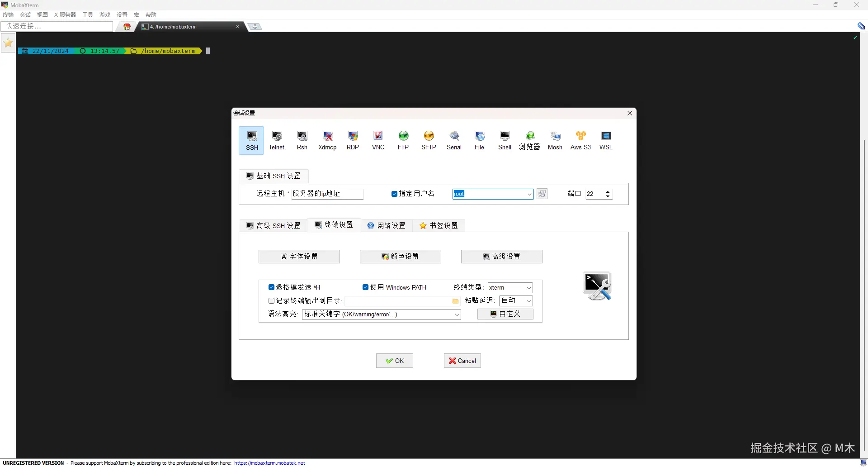Image resolution: width=868 pixels, height=467 pixels.
Task: Open the 帮助 menu
Action: pos(151,15)
